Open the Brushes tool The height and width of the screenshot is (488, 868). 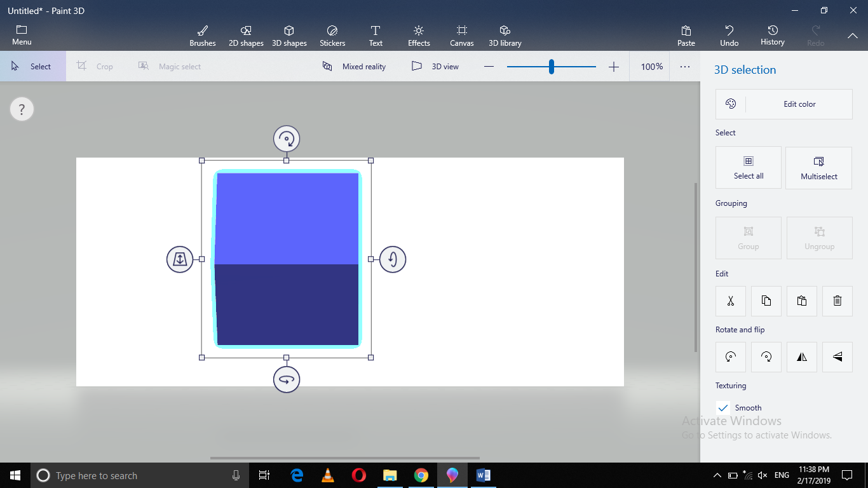(202, 35)
